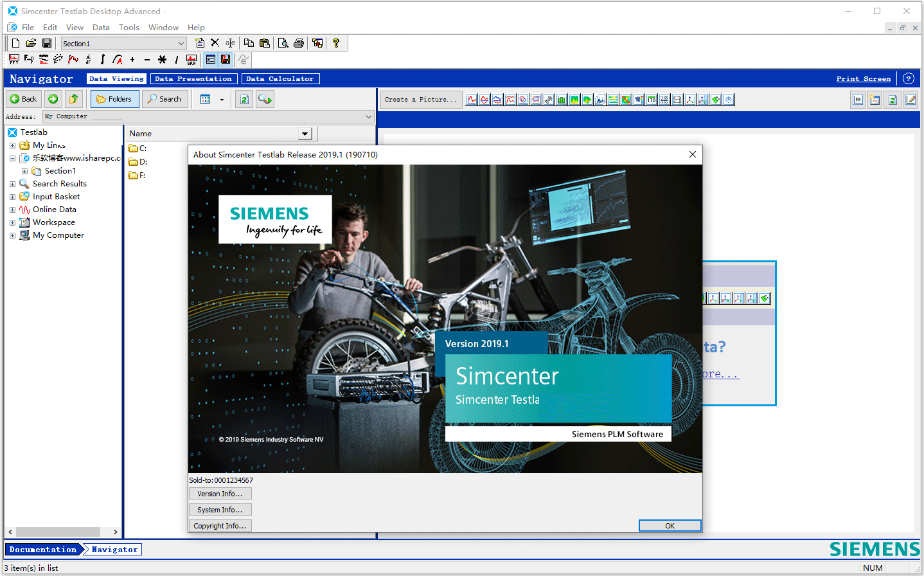Click the Print Preview magnifier icon

click(x=283, y=43)
